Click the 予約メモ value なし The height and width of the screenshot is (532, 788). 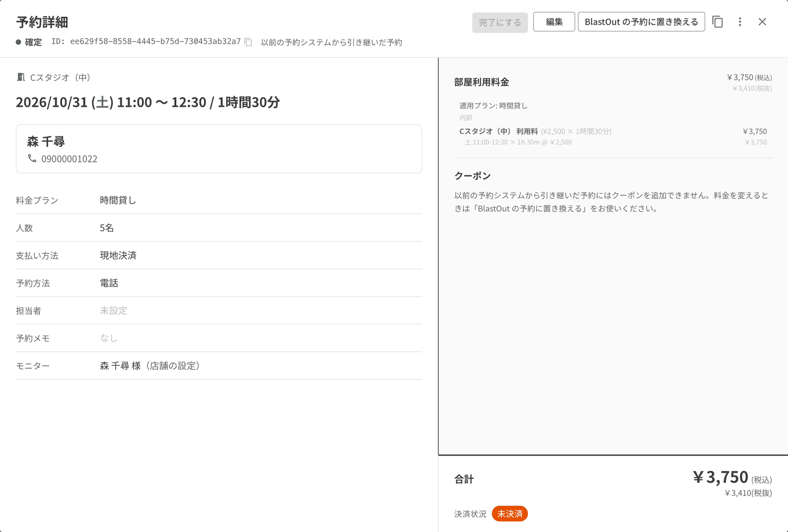[x=109, y=338]
